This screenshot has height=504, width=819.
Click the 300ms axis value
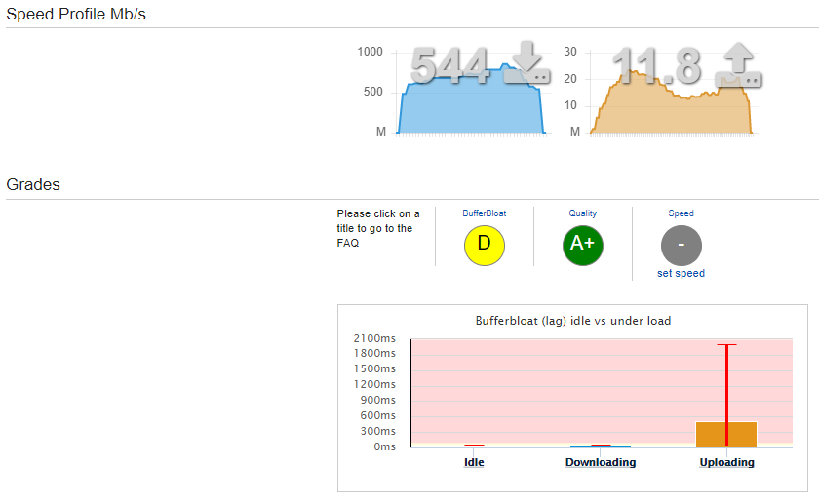click(377, 431)
